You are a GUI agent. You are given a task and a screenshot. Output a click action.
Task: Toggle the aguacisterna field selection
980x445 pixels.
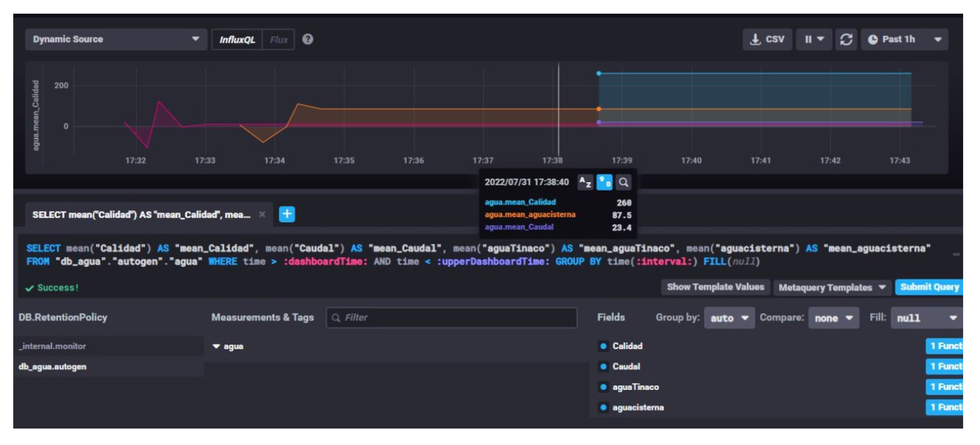(638, 407)
